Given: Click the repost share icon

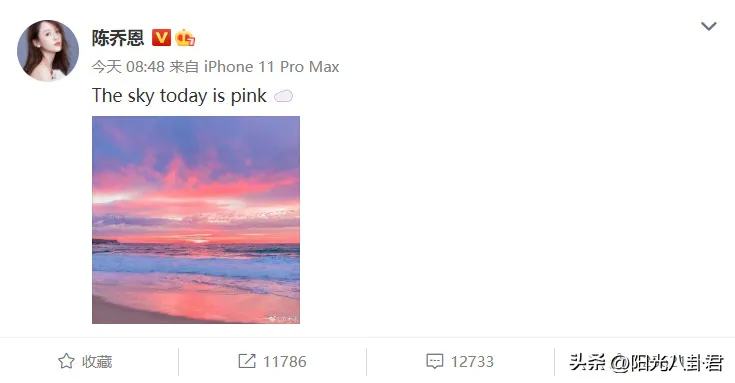Looking at the screenshot, I should pos(247,361).
